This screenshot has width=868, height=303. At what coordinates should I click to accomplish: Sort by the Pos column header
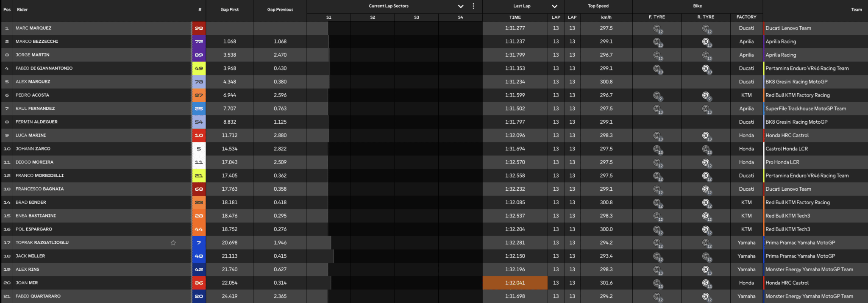coord(7,10)
